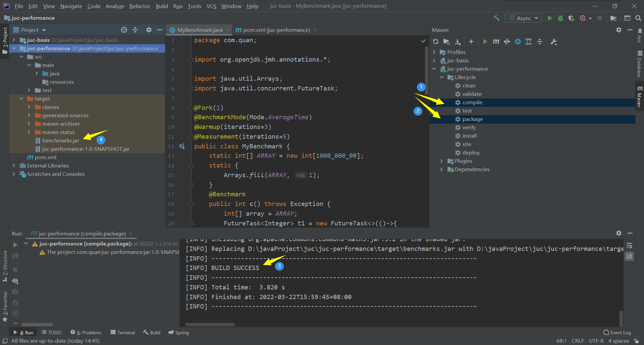Click the Run console horizontal scrollbar
Screen dimensions: 644x345
pyautogui.click(x=210, y=325)
